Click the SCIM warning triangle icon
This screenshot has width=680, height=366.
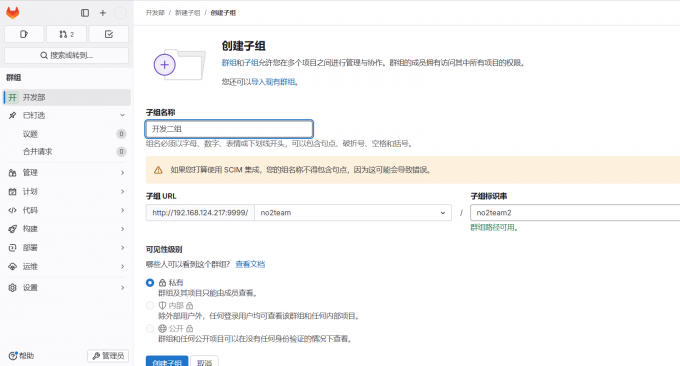[158, 170]
